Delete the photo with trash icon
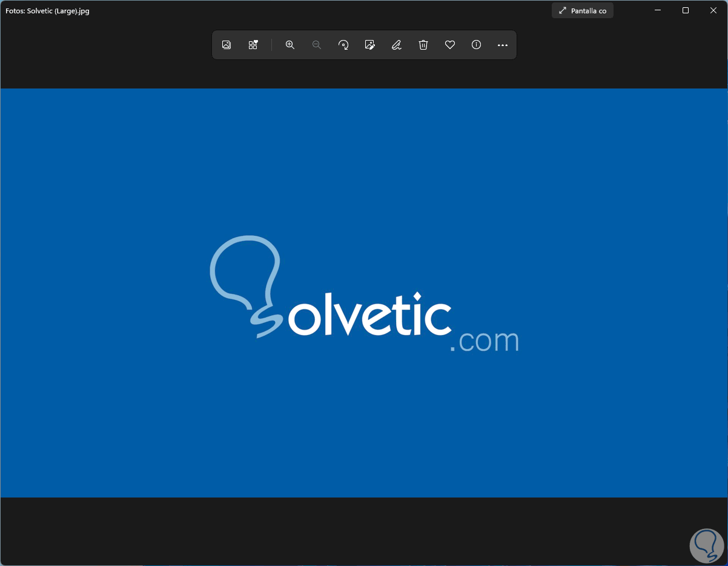The height and width of the screenshot is (566, 728). pos(423,45)
